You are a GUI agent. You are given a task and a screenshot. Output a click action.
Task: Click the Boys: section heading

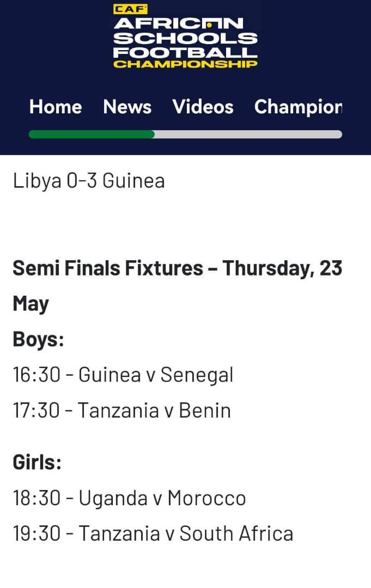pos(38,339)
